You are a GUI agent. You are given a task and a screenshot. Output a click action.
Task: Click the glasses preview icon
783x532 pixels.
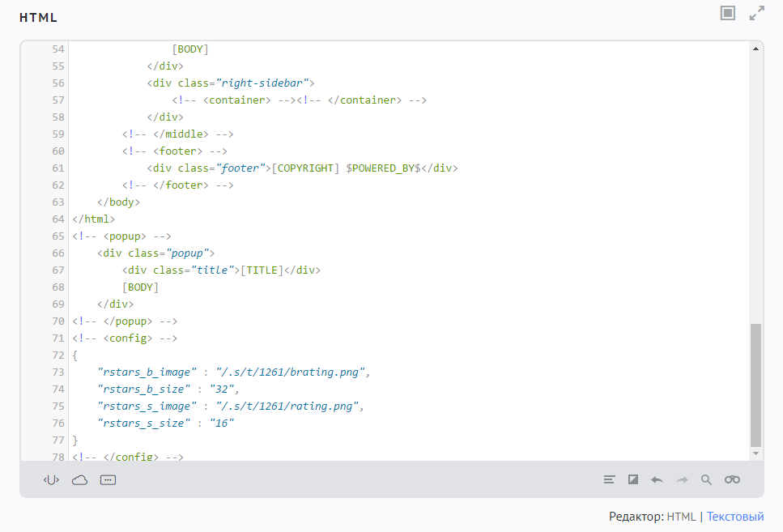pyautogui.click(x=732, y=479)
